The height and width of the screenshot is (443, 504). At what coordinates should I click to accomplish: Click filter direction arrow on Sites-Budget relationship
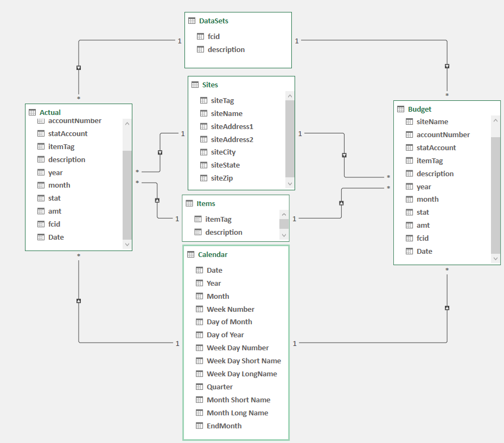tap(344, 155)
